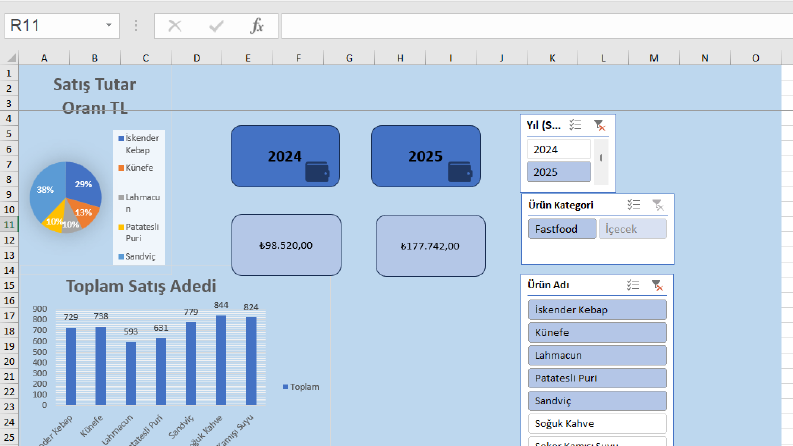The height and width of the screenshot is (446, 793).
Task: Click the Select All corner triangle
Action: (x=11, y=58)
